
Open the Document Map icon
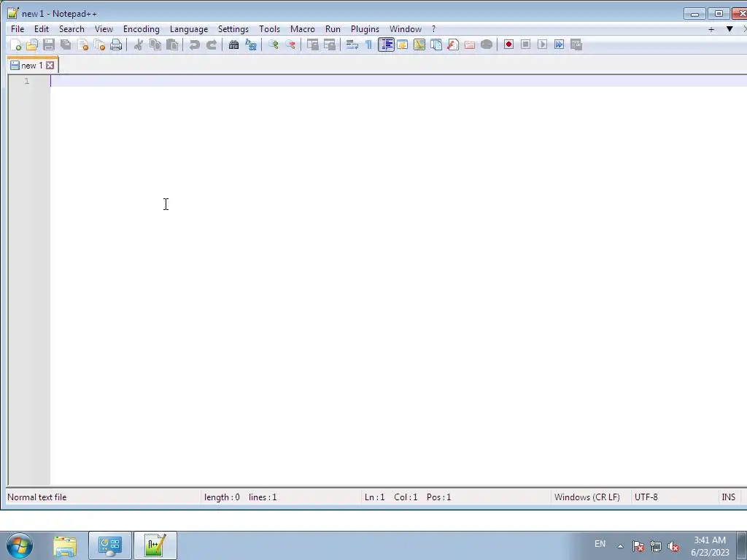pos(419,44)
